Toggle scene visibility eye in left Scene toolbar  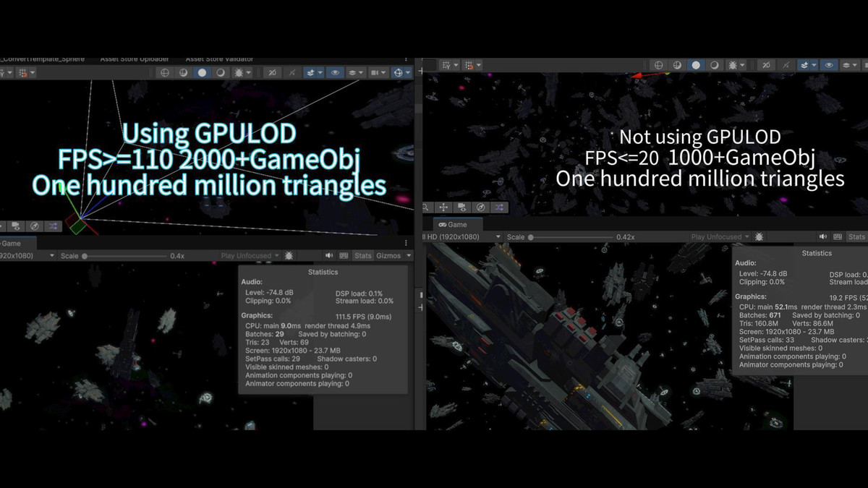click(335, 72)
